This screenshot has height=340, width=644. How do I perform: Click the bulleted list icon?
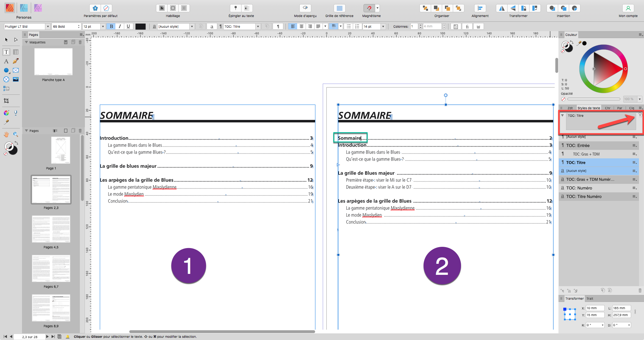(348, 26)
